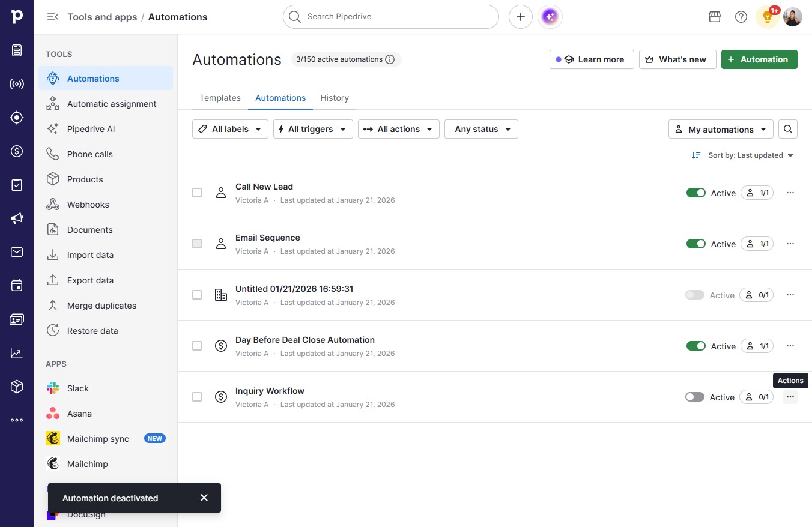Open the All actions dropdown
Image resolution: width=812 pixels, height=527 pixels.
(399, 129)
